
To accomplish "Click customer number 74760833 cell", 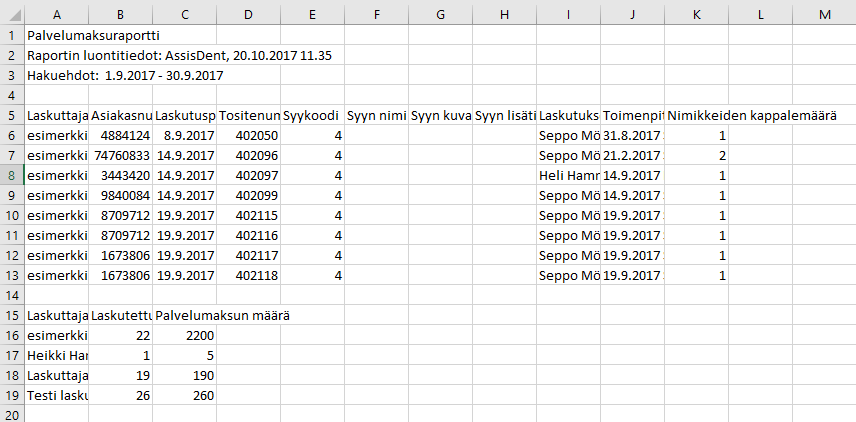I will [121, 156].
